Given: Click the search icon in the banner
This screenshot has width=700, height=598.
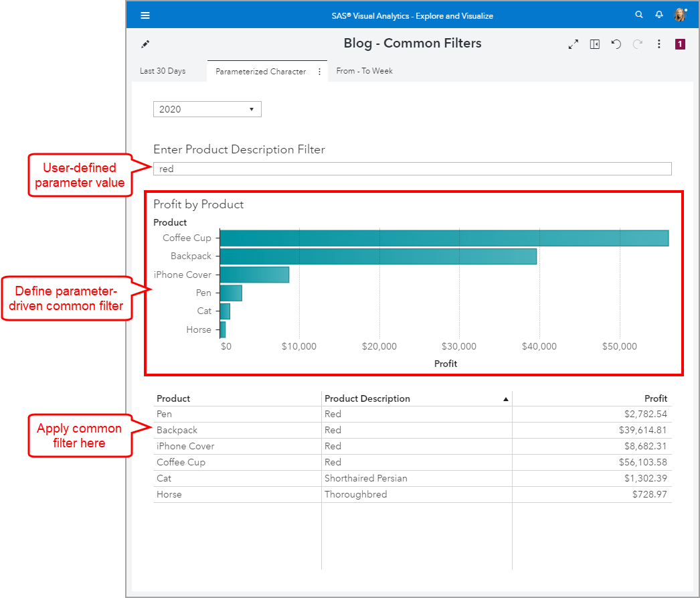Looking at the screenshot, I should pyautogui.click(x=638, y=14).
